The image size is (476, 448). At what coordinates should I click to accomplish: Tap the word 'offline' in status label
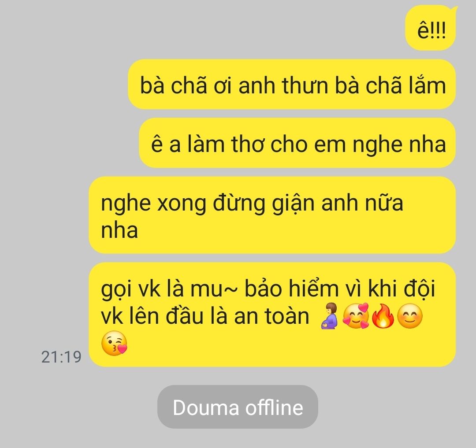274,407
